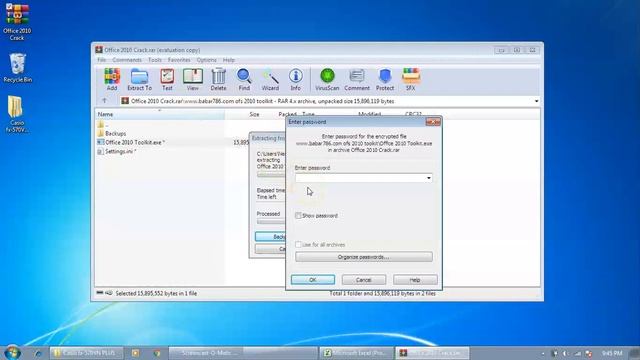Image resolution: width=640 pixels, height=360 pixels.
Task: Click Cancel in Enter password dialog
Action: [x=364, y=280]
